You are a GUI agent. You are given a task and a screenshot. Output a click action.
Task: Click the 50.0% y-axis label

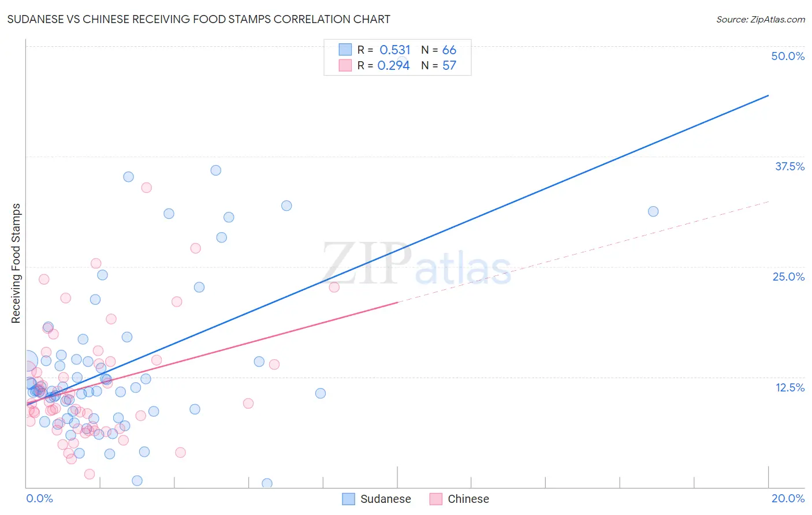(788, 56)
